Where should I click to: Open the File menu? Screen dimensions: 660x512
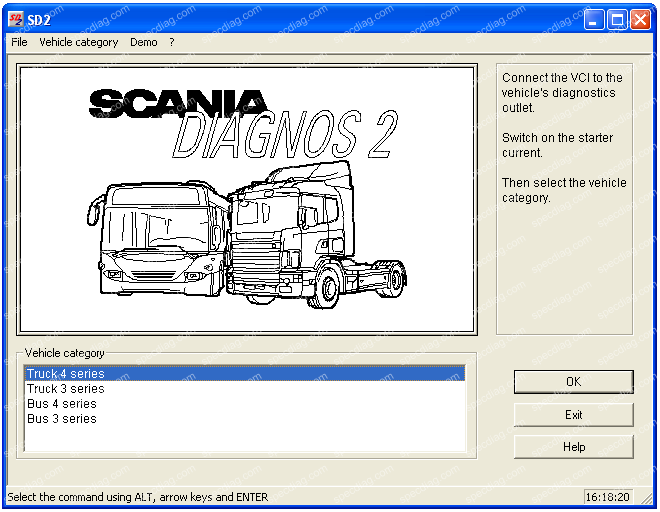(x=19, y=42)
